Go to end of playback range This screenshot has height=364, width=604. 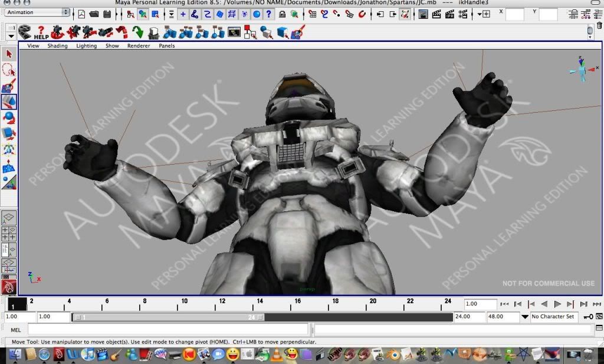597,304
